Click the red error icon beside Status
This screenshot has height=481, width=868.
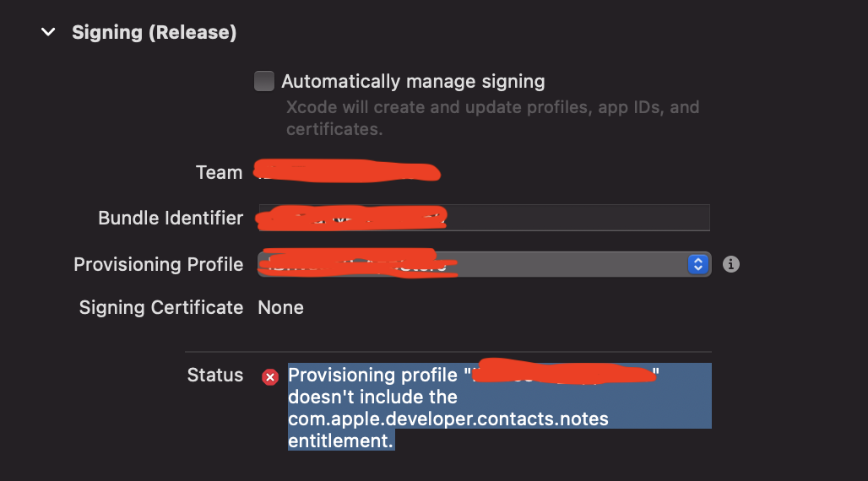click(270, 377)
